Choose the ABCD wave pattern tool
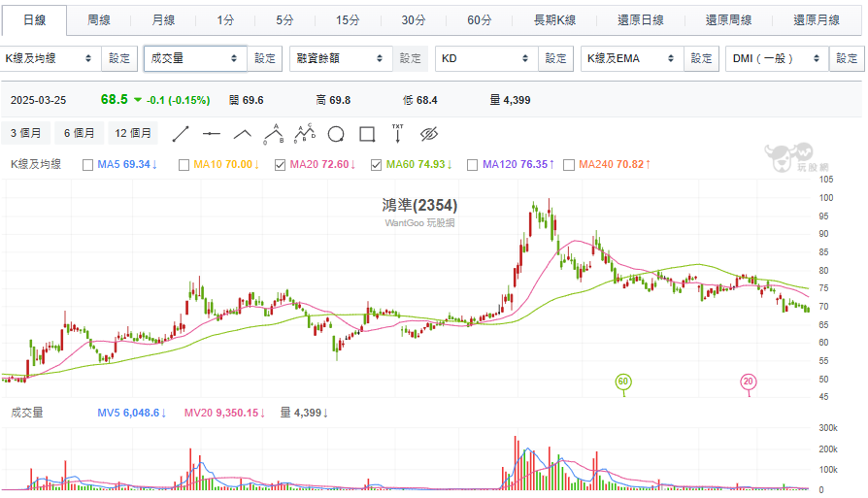Image resolution: width=868 pixels, height=498 pixels. point(304,133)
